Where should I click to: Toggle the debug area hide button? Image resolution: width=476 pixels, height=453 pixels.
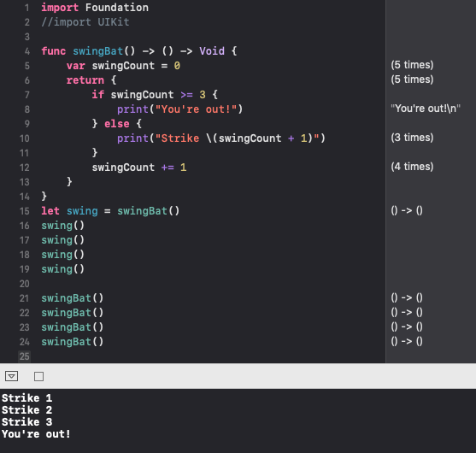11,376
